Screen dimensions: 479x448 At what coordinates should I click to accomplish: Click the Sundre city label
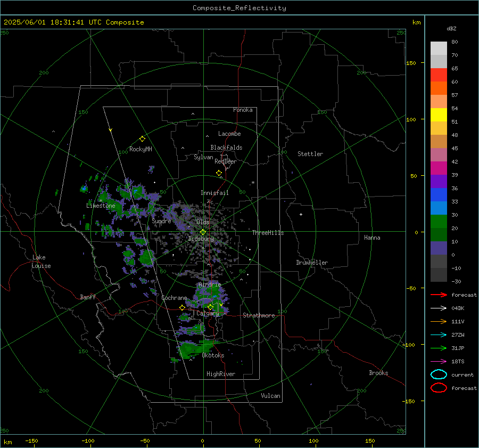click(x=161, y=221)
